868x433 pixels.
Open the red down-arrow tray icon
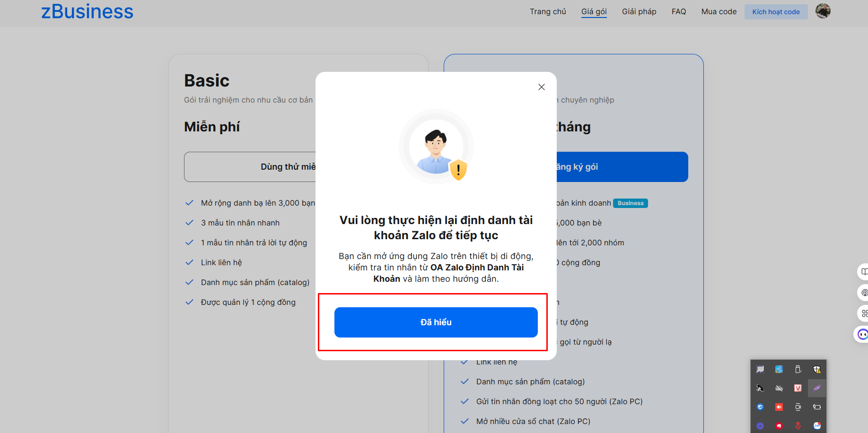(x=798, y=426)
